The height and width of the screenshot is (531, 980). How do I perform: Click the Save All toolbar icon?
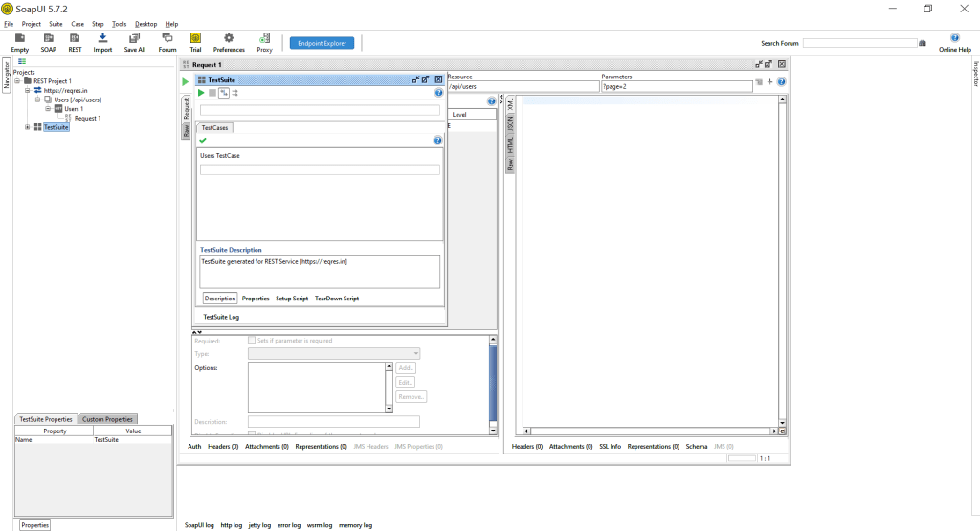point(135,42)
